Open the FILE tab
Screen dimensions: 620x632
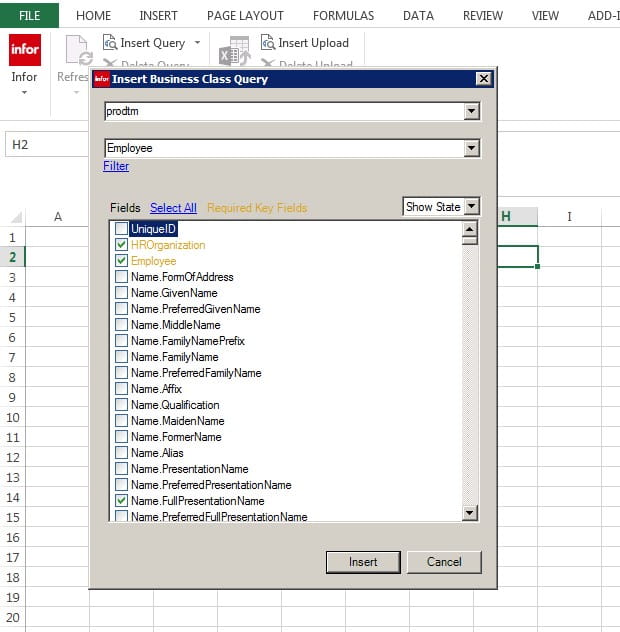pyautogui.click(x=29, y=15)
